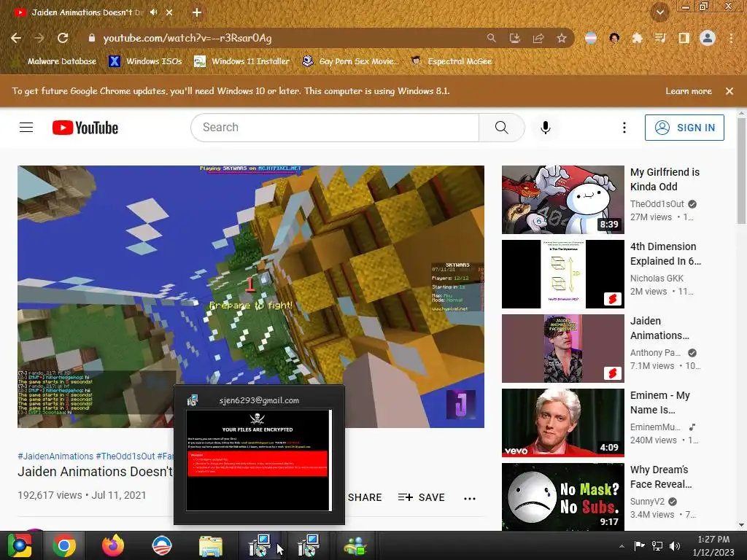
Task: Reload the YouTube page
Action: click(63, 38)
